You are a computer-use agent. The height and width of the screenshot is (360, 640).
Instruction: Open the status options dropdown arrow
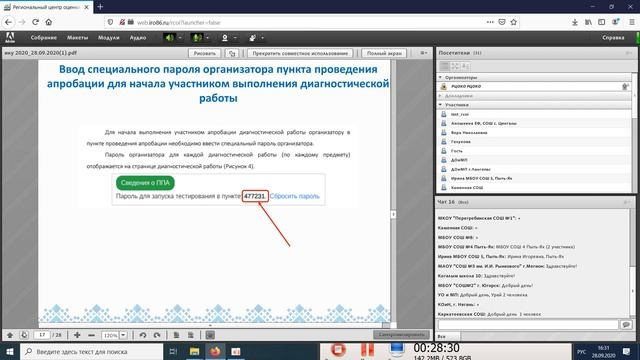pos(262,38)
